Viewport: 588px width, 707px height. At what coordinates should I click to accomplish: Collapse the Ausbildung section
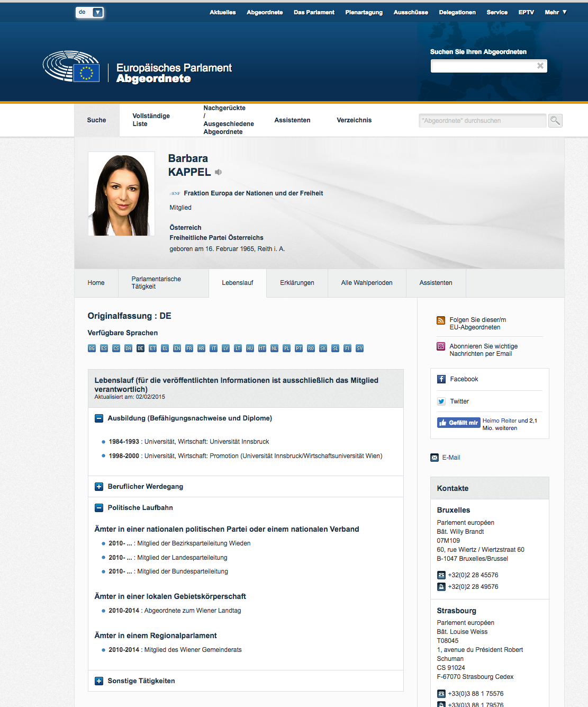(99, 418)
